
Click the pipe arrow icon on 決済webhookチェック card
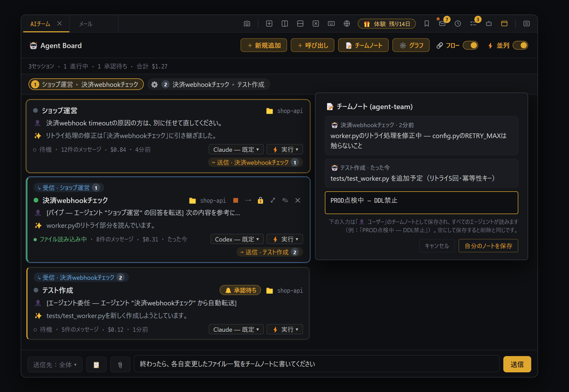tap(248, 200)
